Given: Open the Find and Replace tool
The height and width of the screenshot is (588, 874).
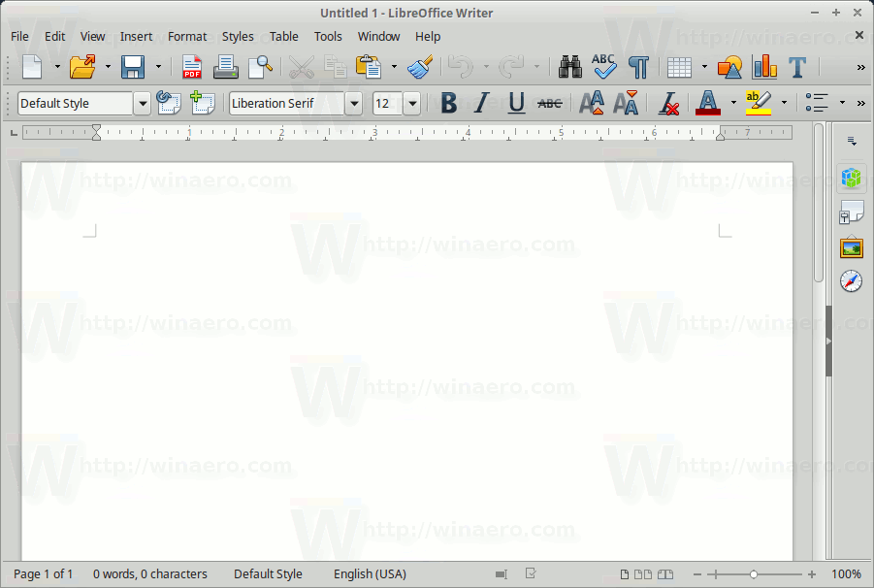Looking at the screenshot, I should click(569, 67).
